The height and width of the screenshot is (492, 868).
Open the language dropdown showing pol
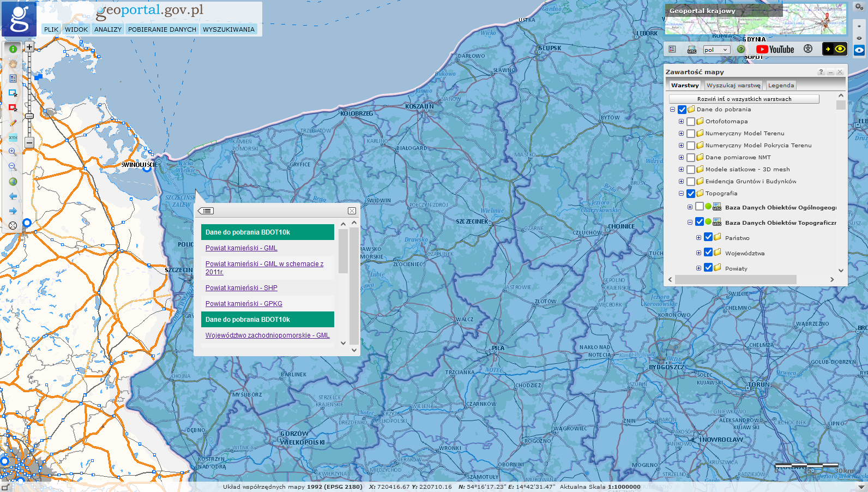[x=716, y=50]
